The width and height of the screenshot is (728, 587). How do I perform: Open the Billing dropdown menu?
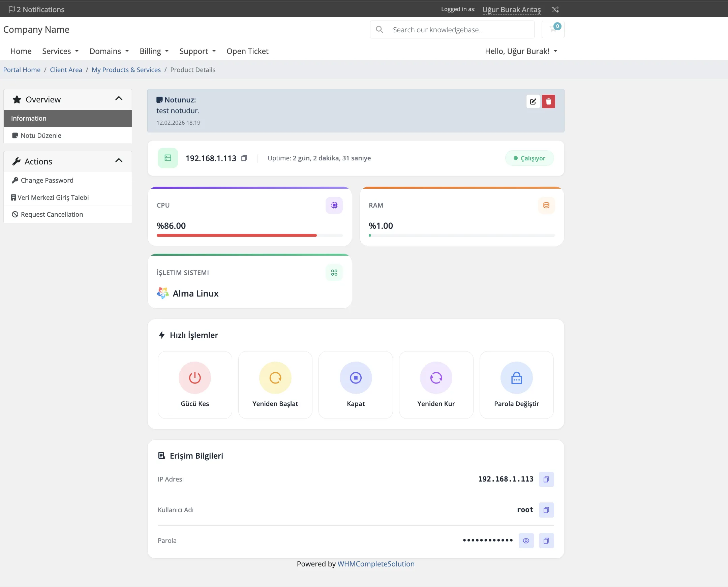pos(154,51)
